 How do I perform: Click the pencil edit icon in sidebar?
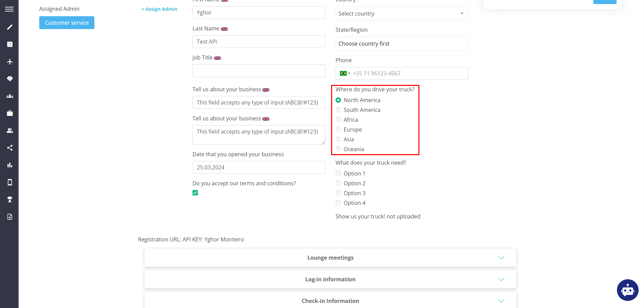(10, 27)
